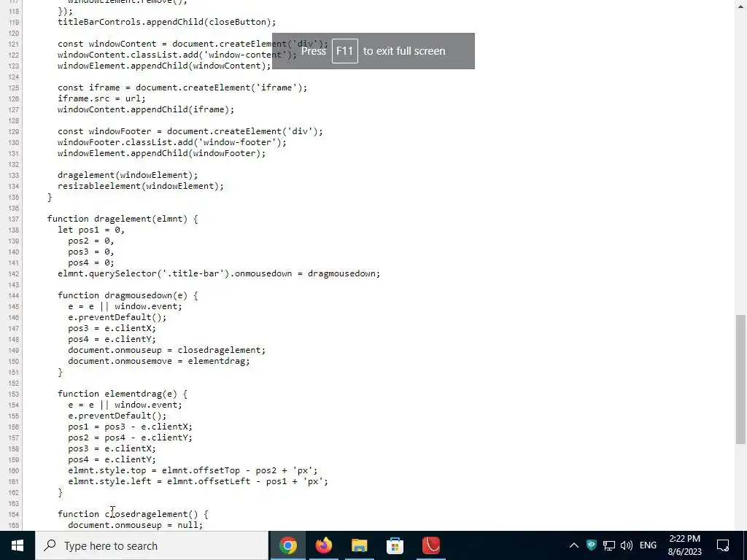Open the clock showing 2:22 PM
Viewport: 747px width, 560px height.
[x=684, y=545]
